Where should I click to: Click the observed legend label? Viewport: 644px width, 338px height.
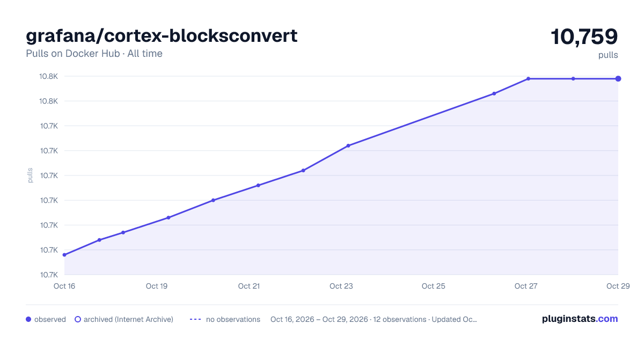point(50,319)
